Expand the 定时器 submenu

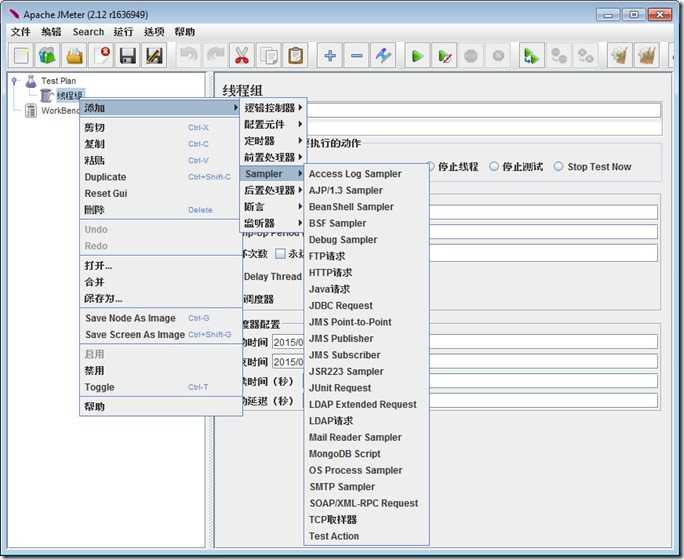(273, 141)
